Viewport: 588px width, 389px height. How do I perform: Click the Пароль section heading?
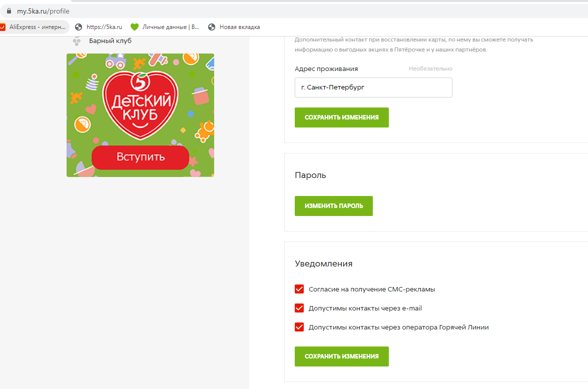[310, 175]
